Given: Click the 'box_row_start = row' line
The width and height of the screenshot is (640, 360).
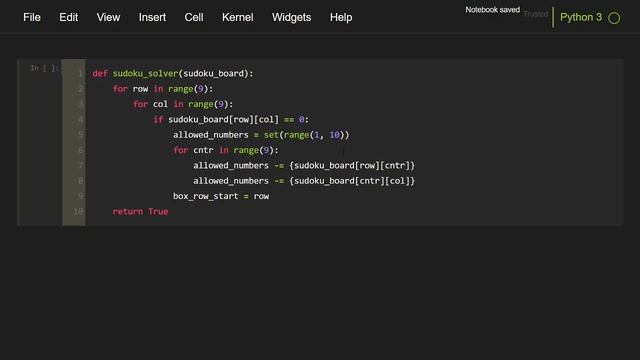Looking at the screenshot, I should (221, 196).
